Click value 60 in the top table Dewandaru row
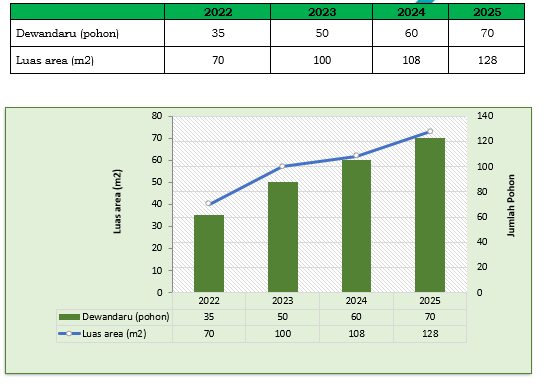The image size is (544, 391). (x=411, y=33)
